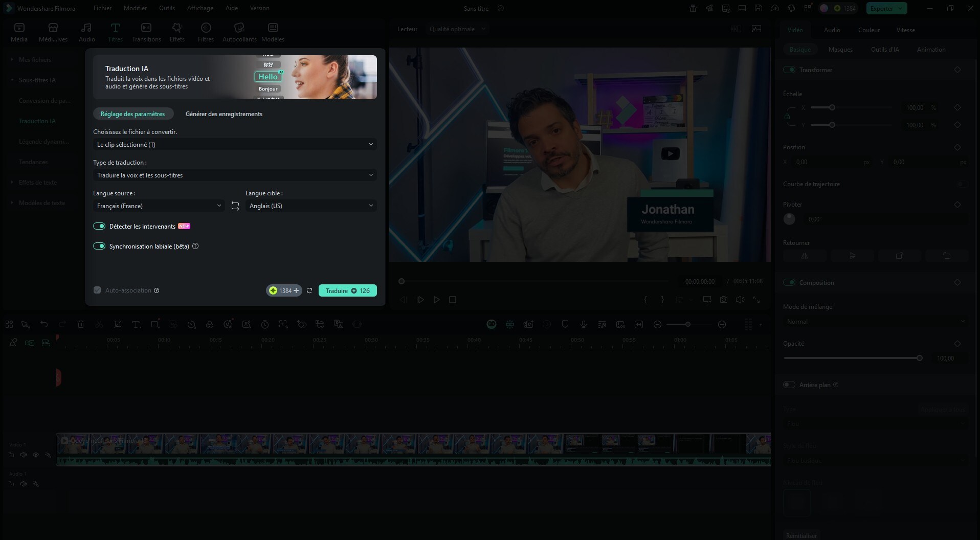Open the color tool in timeline toolbar
This screenshot has width=980, height=540.
[x=210, y=324]
